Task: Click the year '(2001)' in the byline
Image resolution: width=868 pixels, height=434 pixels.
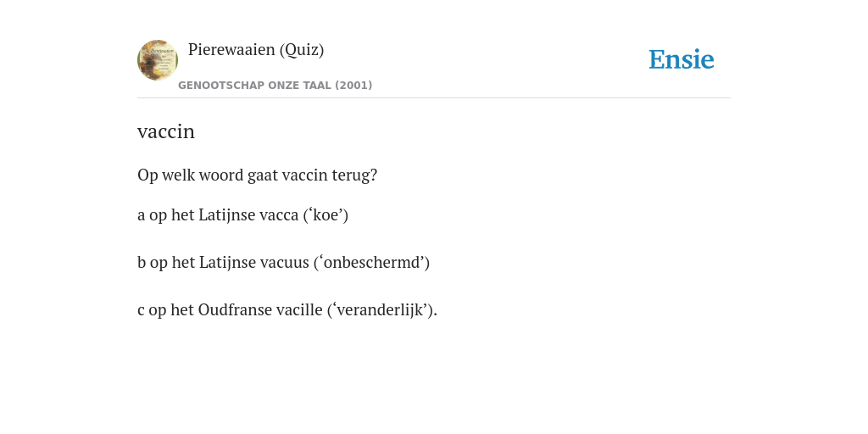Action: [353, 86]
